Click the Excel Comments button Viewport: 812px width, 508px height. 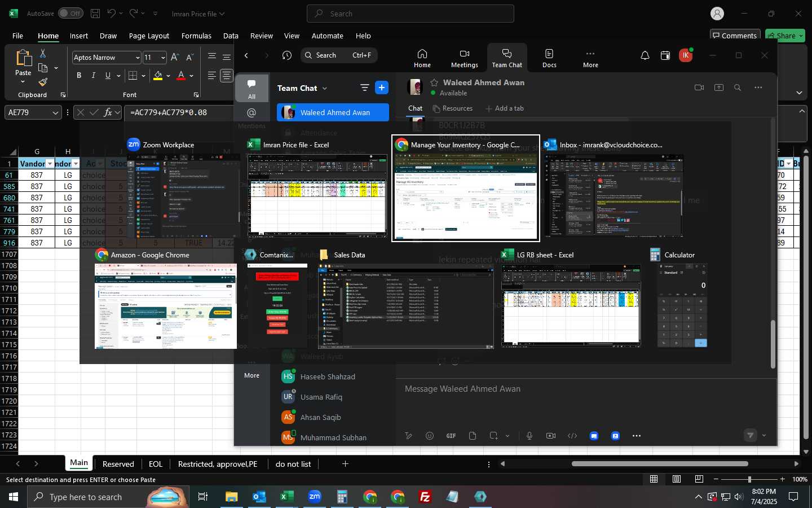(x=735, y=35)
